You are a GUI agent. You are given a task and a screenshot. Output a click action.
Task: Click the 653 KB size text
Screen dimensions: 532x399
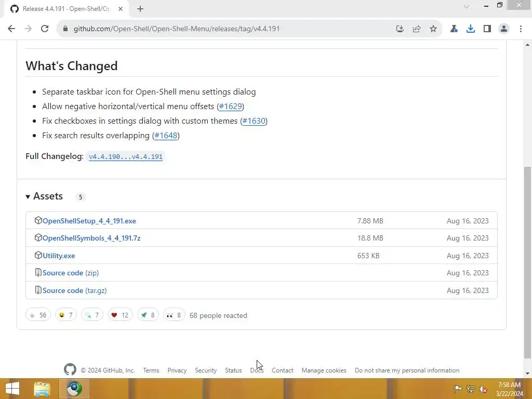pos(368,256)
